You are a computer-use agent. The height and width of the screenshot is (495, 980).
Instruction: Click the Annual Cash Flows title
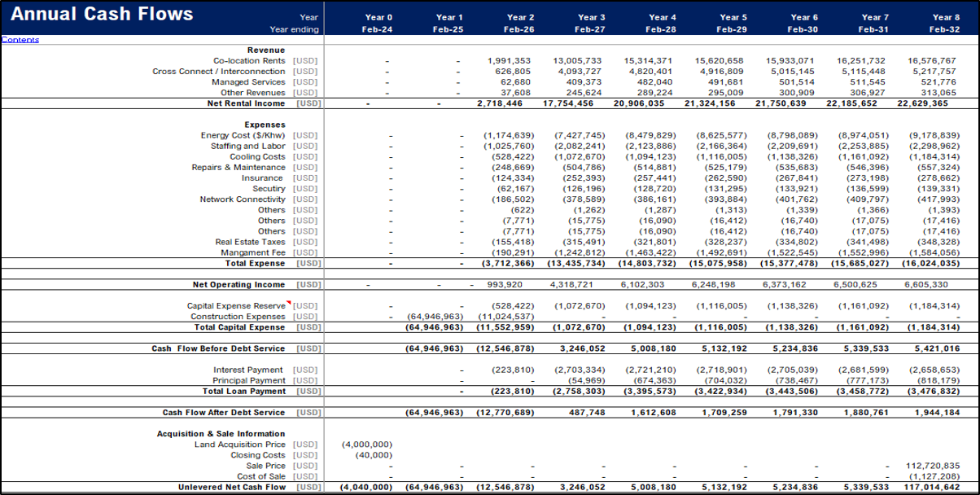102,15
